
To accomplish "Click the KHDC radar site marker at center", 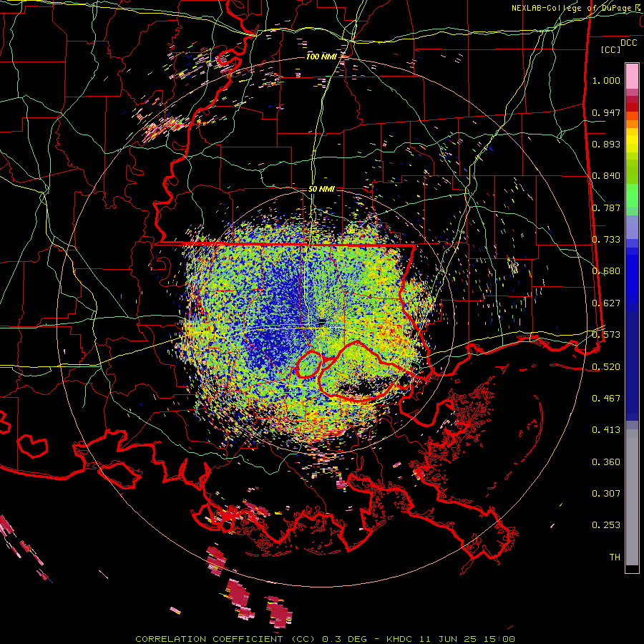I will pos(322,321).
